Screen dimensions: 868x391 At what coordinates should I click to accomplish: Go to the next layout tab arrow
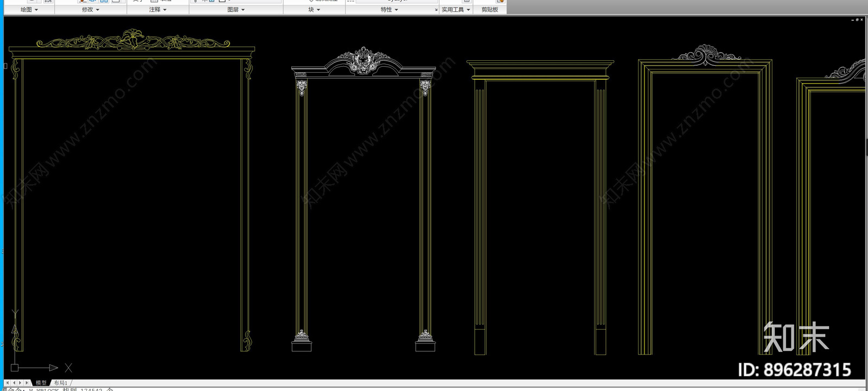coord(20,383)
